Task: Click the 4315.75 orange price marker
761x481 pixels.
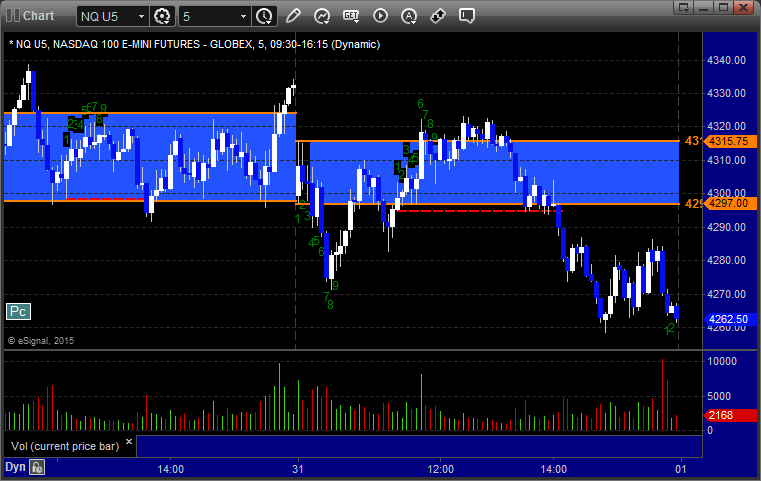Action: pyautogui.click(x=729, y=141)
